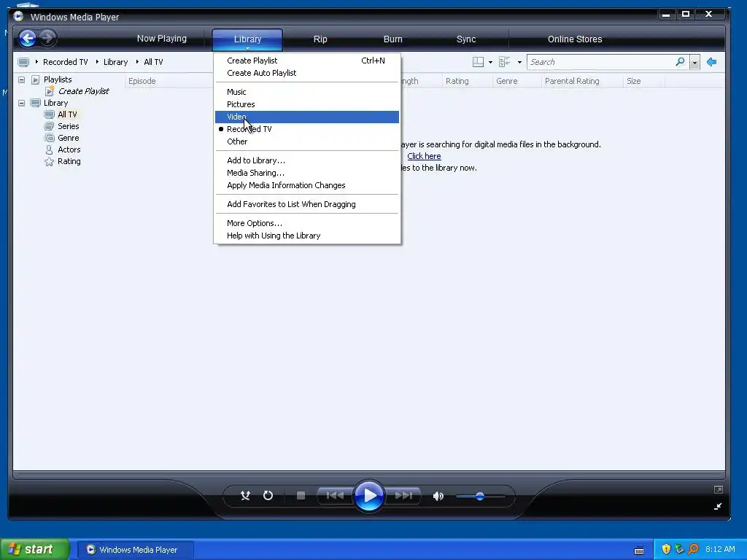Select Recorded TV category in the menu
The width and height of the screenshot is (747, 560).
(307, 129)
